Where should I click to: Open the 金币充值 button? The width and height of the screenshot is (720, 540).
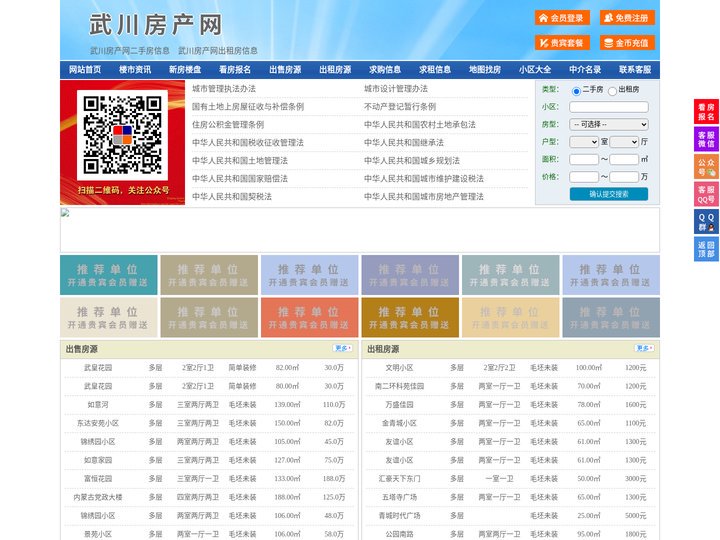[x=627, y=43]
